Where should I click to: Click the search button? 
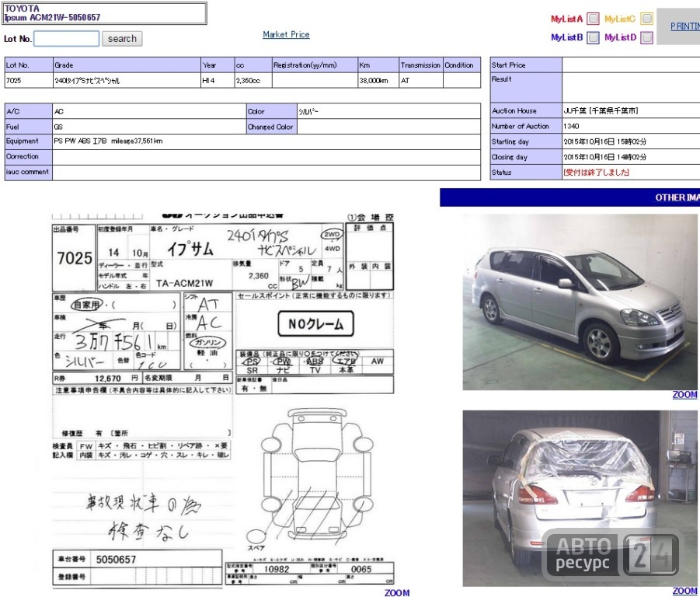122,39
